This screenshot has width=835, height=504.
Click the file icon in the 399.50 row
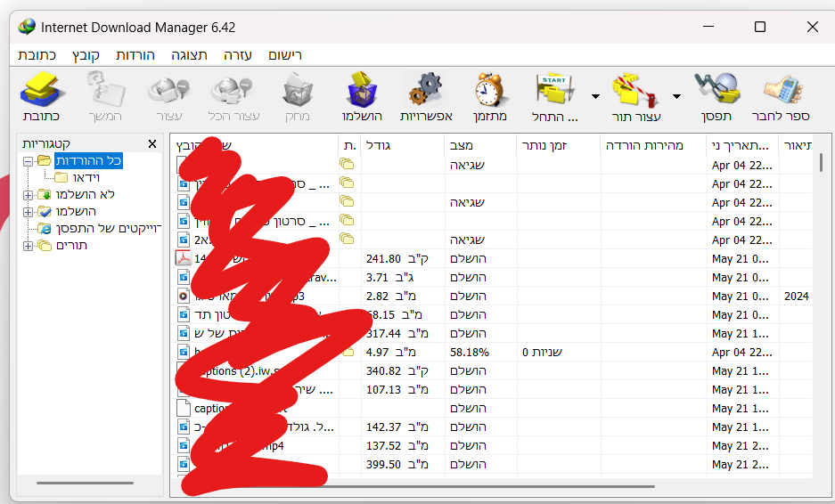[x=184, y=464]
